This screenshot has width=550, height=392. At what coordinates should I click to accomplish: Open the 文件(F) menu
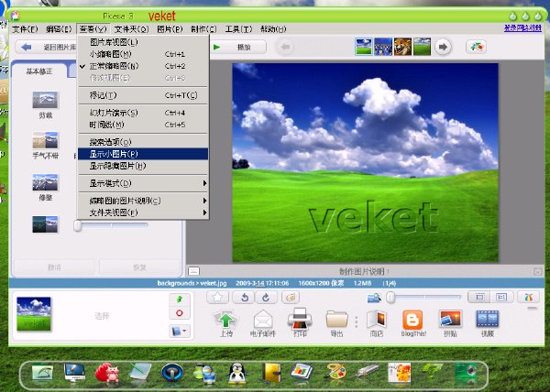tap(25, 29)
